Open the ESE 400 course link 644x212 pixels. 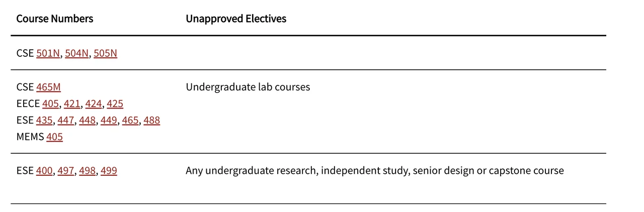tap(44, 170)
